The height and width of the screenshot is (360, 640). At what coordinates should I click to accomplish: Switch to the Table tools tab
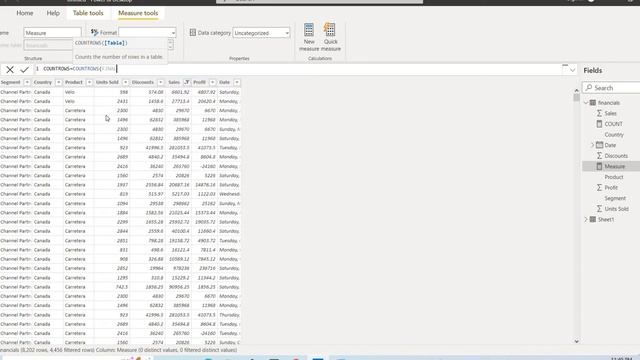pos(88,13)
